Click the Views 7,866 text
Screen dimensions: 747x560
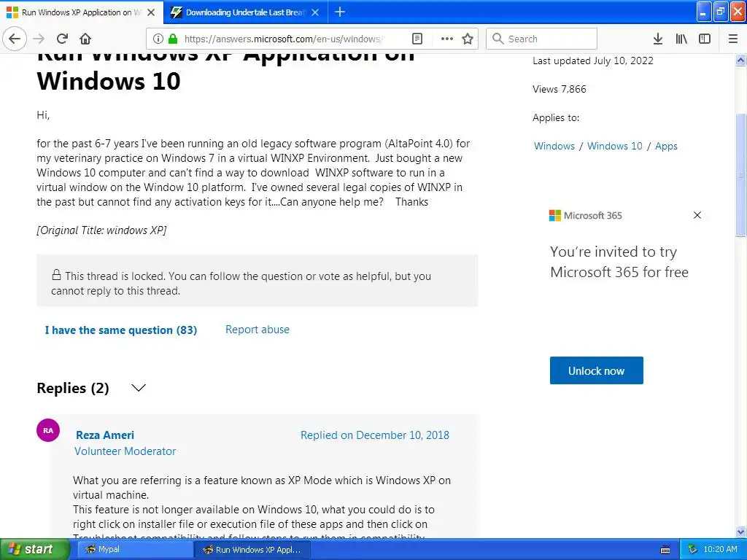point(560,89)
